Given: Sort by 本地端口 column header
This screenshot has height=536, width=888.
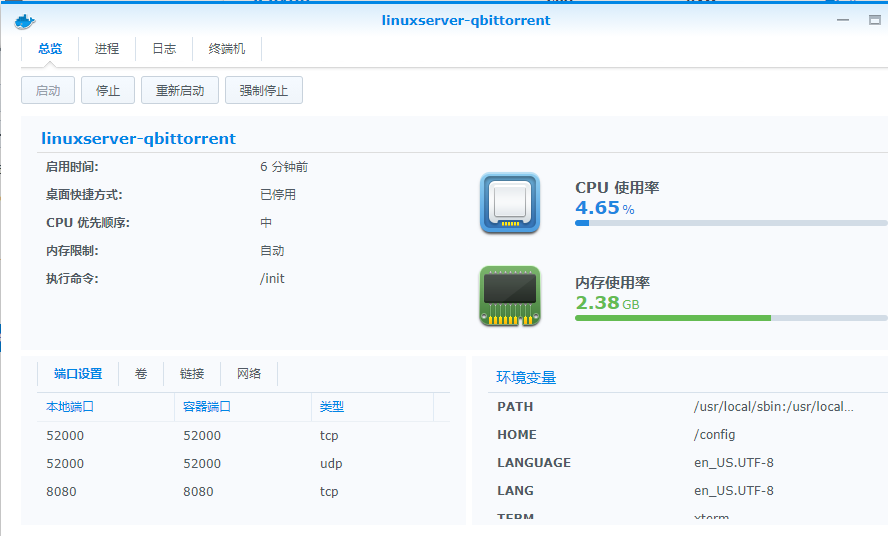Looking at the screenshot, I should [105, 407].
